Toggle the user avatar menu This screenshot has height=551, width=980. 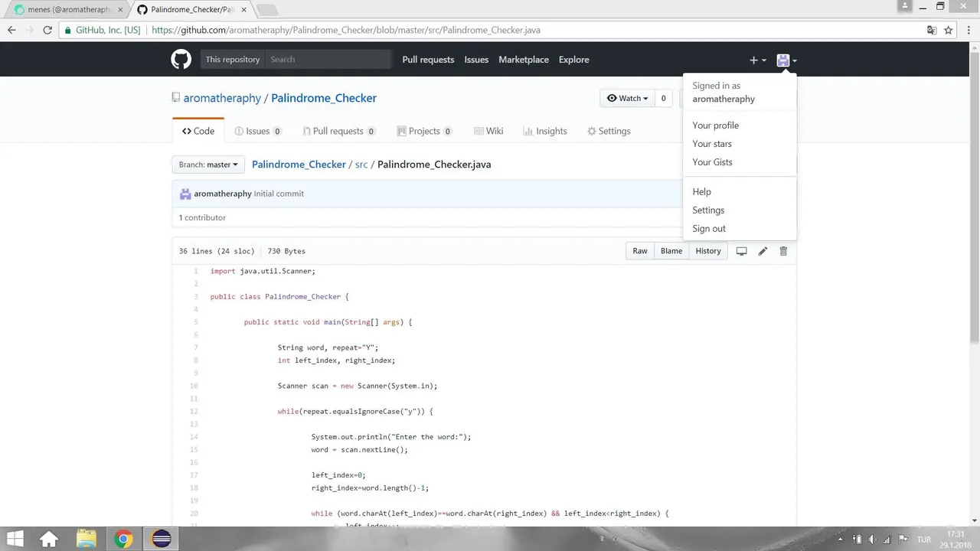point(786,60)
